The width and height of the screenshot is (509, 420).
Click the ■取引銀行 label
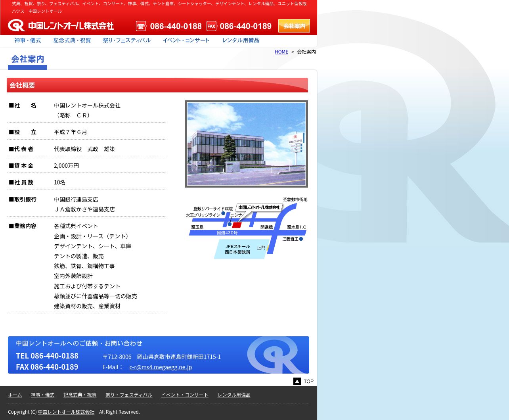click(23, 199)
